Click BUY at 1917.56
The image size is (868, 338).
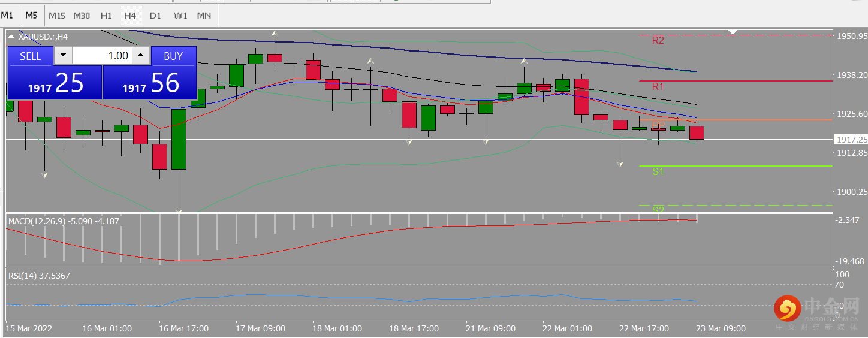coord(150,82)
